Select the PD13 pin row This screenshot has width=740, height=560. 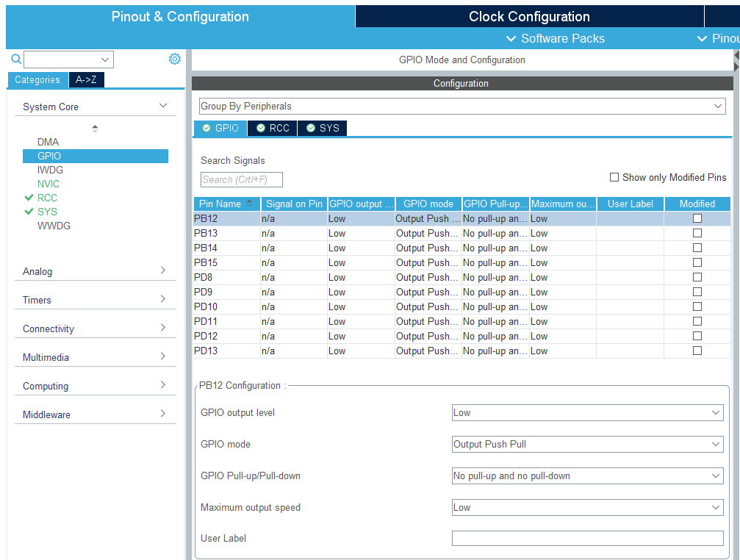click(x=462, y=351)
